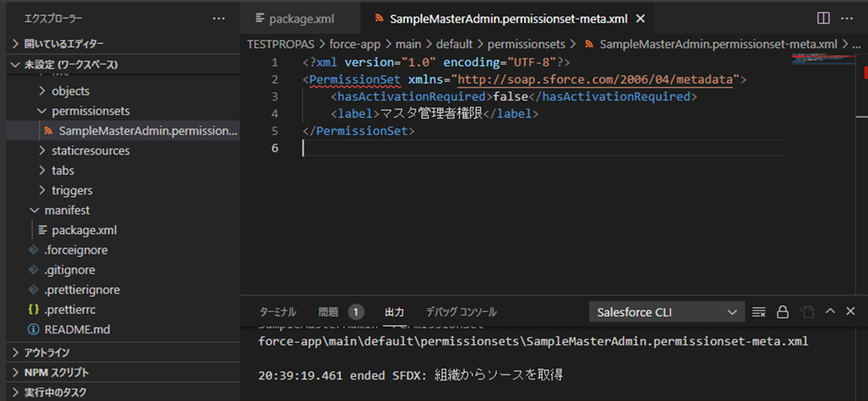Open the Salesforce CLI output channel dropdown

coord(667,312)
